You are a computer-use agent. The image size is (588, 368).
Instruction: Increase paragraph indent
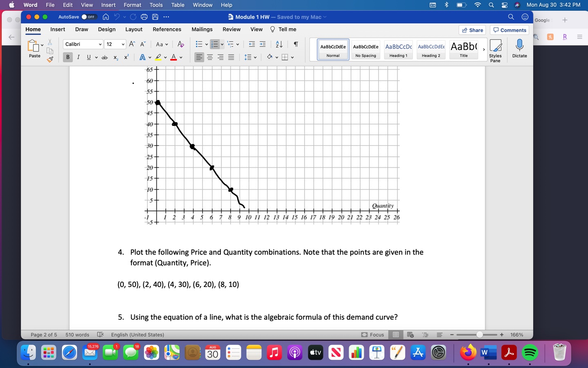coord(262,44)
